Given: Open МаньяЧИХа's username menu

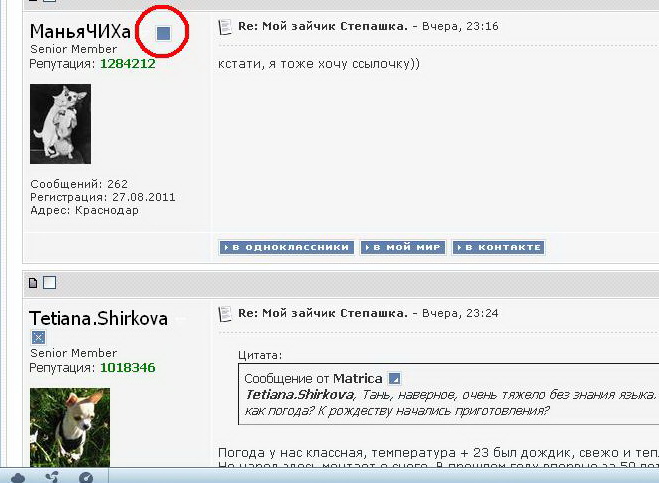Looking at the screenshot, I should (80, 32).
